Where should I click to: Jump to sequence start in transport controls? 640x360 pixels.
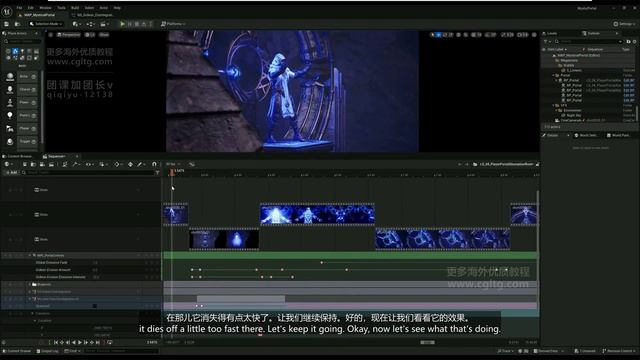pyautogui.click(x=56, y=342)
